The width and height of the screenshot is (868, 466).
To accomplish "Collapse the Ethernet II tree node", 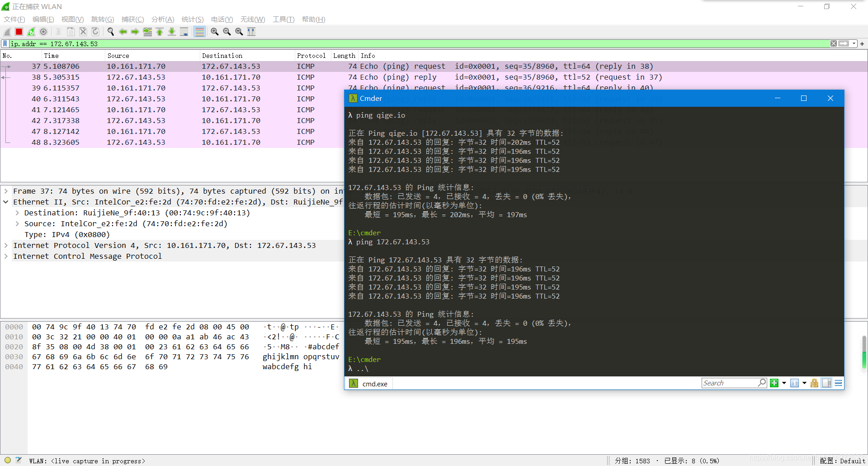I will point(6,202).
